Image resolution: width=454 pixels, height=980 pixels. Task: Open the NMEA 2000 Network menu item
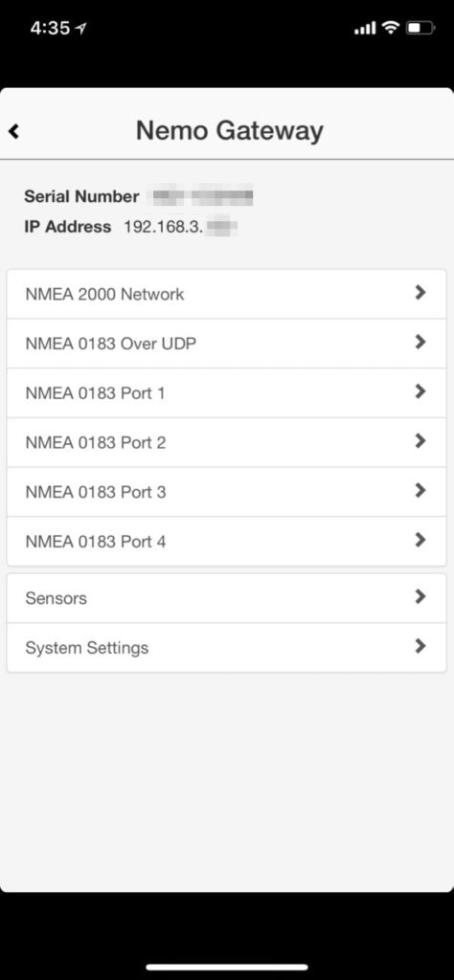[226, 294]
